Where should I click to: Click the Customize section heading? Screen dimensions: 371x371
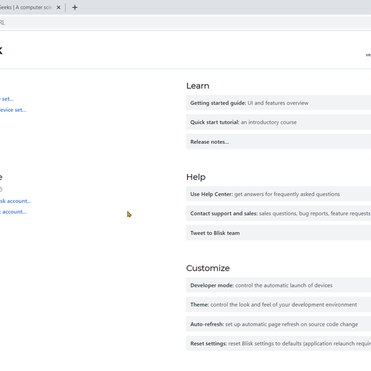208,268
